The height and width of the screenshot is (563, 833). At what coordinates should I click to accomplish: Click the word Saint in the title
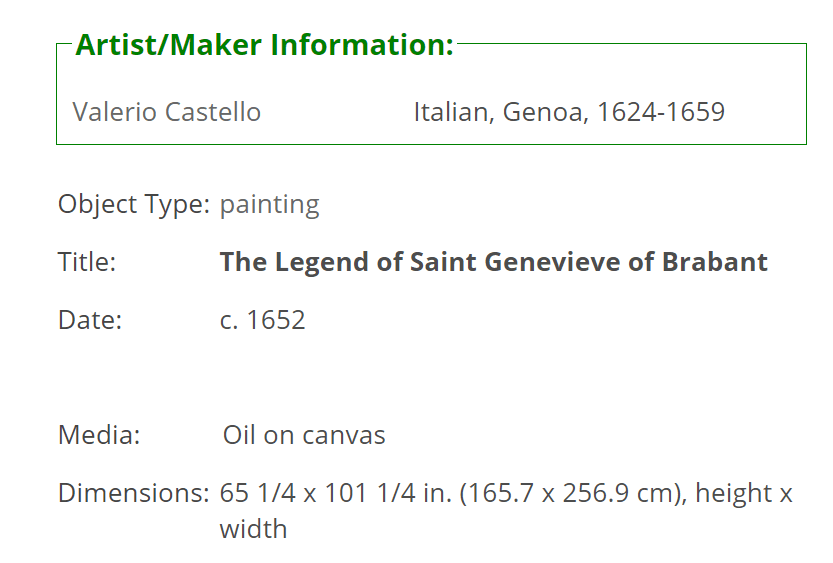click(443, 262)
